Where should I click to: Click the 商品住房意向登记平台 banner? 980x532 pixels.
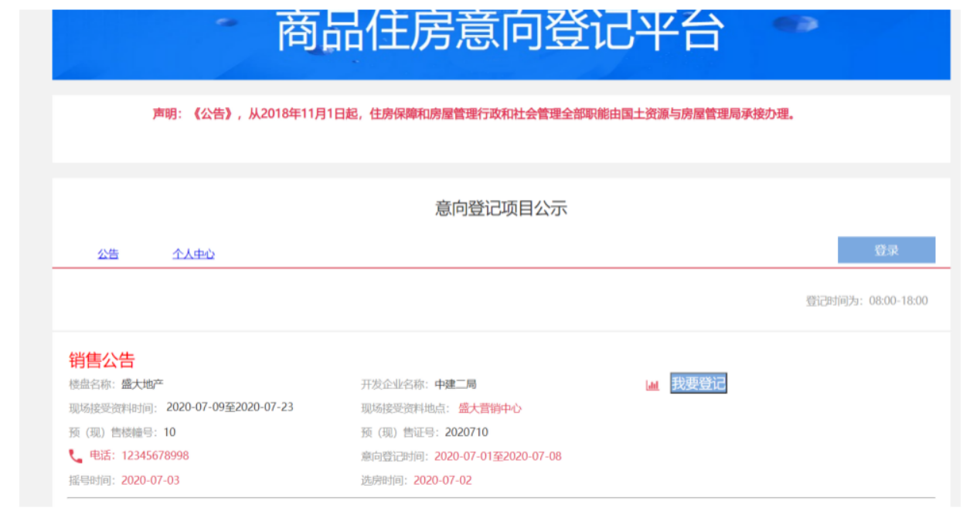tap(501, 35)
